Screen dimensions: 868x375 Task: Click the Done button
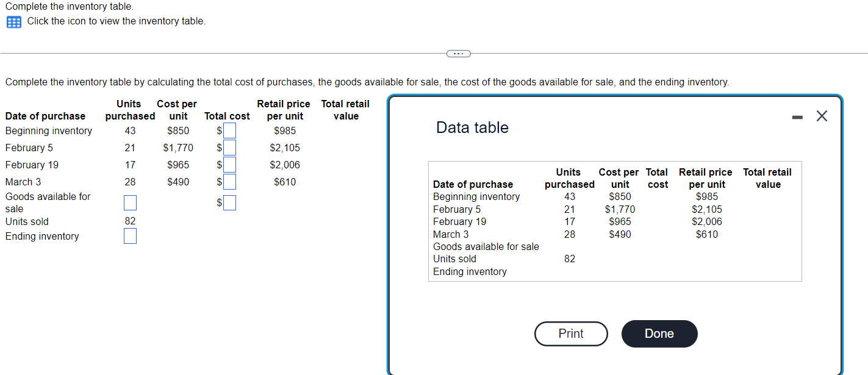pos(659,334)
